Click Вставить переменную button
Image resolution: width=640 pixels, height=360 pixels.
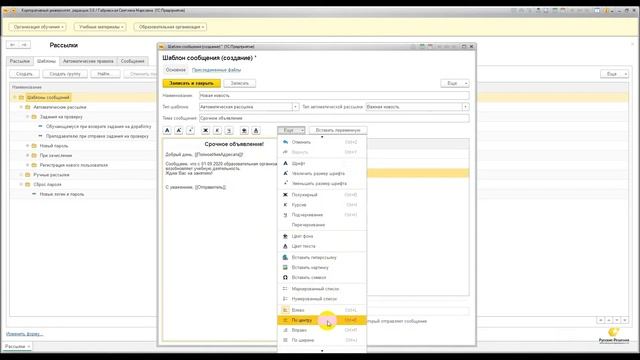tap(338, 130)
